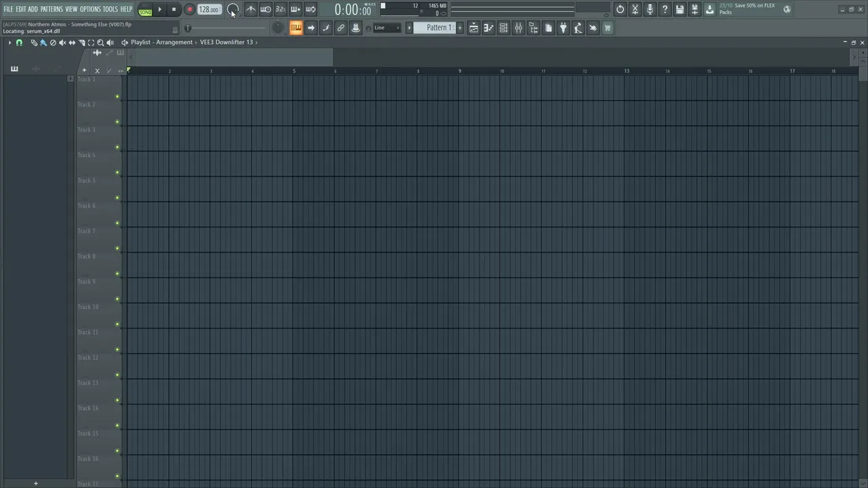Toggle loop recording button
The width and height of the screenshot is (868, 488).
[x=311, y=9]
